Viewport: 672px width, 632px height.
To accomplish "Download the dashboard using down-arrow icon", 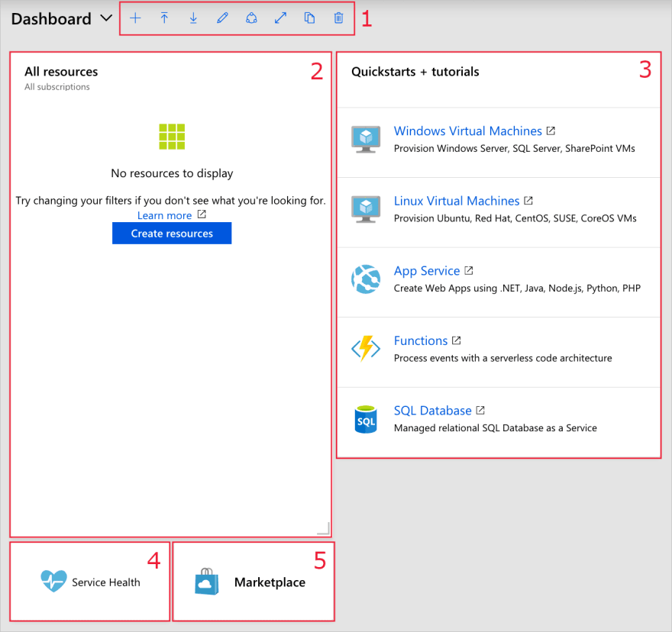I will 193,18.
